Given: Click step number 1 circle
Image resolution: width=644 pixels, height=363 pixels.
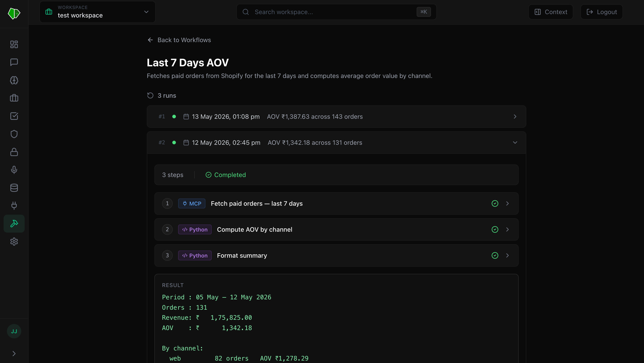Looking at the screenshot, I should pyautogui.click(x=167, y=203).
